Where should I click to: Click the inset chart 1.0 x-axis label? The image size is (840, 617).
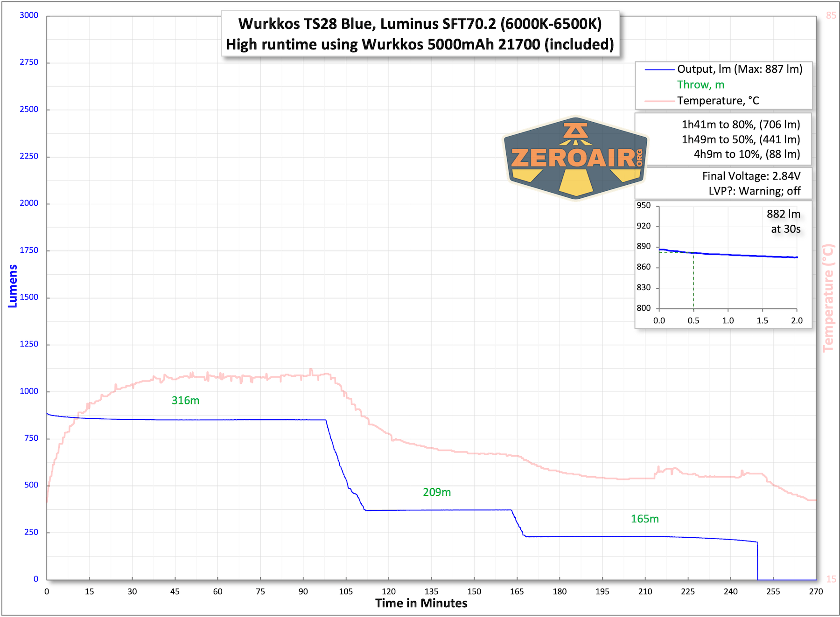728,321
